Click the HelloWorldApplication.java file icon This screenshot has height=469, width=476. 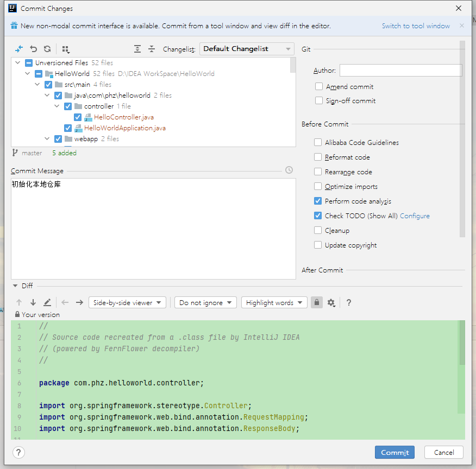(78, 128)
